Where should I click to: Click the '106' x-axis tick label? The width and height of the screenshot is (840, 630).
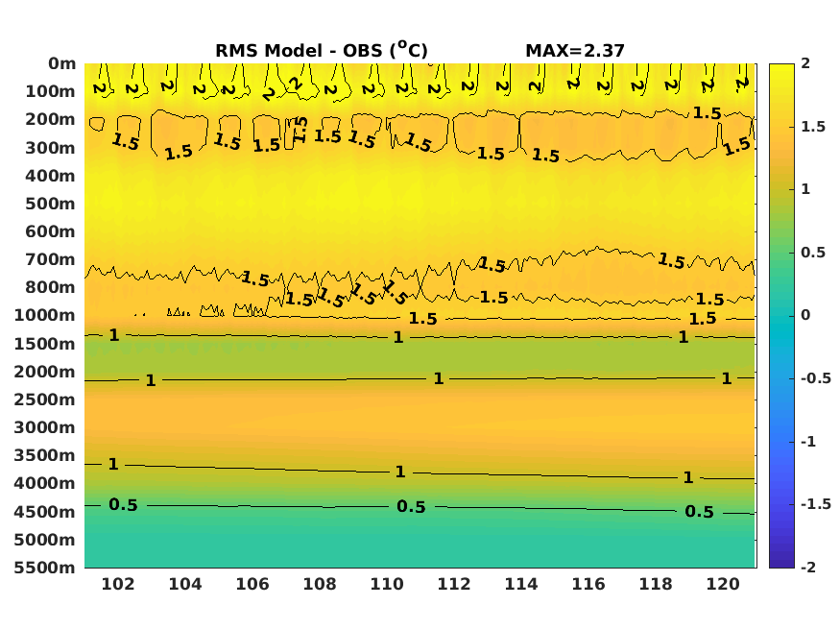point(252,584)
